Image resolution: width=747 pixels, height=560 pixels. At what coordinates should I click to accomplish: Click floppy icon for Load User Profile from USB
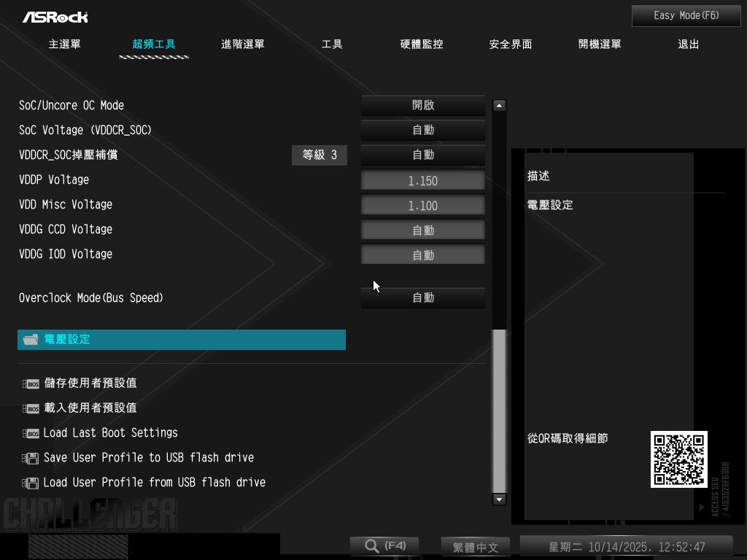[x=31, y=483]
